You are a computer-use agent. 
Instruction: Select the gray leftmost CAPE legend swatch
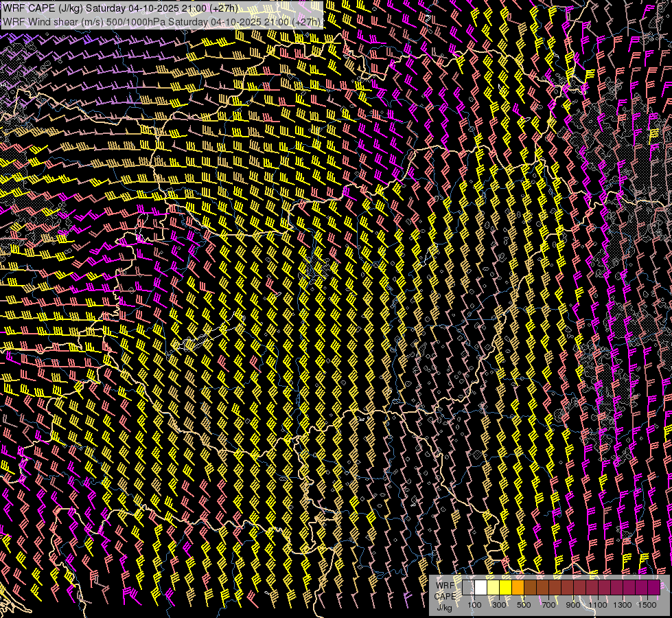pyautogui.click(x=468, y=588)
